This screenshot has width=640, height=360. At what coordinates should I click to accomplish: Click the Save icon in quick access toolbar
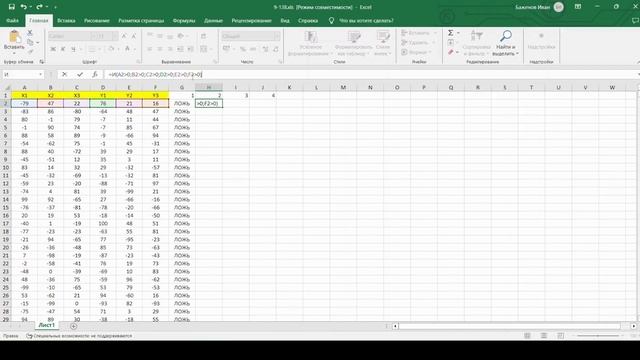point(11,7)
